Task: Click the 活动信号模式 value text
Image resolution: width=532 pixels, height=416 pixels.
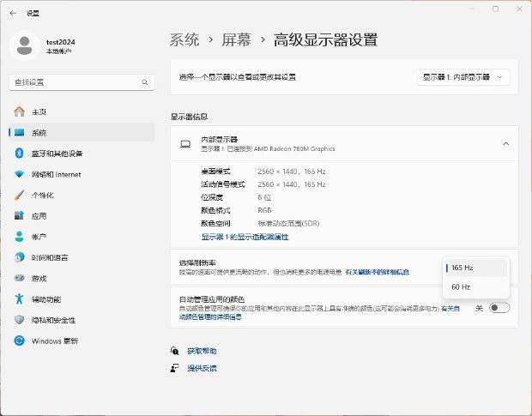Action: (x=292, y=184)
